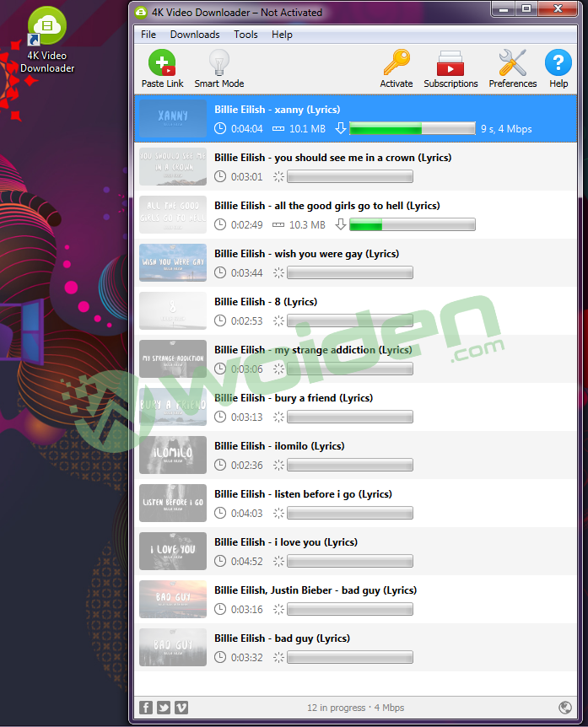Select 'Billie Eilish - 8 (Lyrics)' title
This screenshot has height=727, width=588.
(x=266, y=302)
